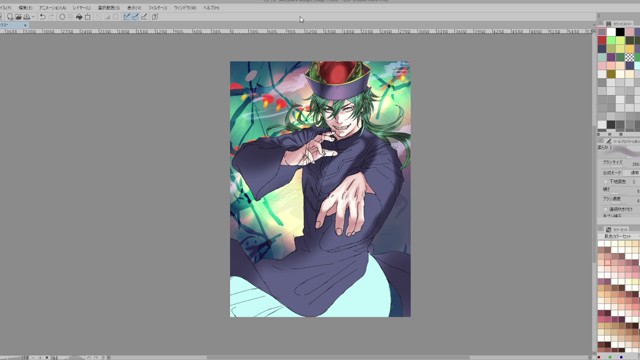Toggle the Snap to special ruler icon
Viewport: 640px width, 360px height.
coord(136,17)
